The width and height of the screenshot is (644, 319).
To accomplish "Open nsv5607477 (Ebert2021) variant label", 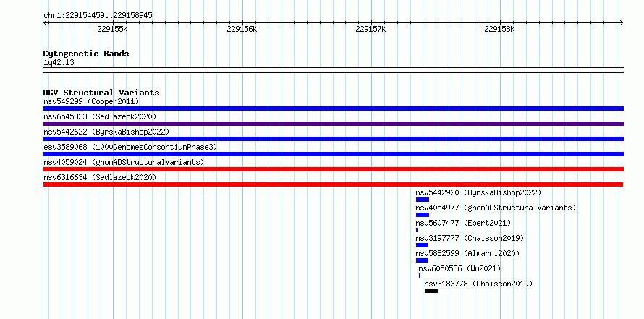I will pyautogui.click(x=463, y=223).
